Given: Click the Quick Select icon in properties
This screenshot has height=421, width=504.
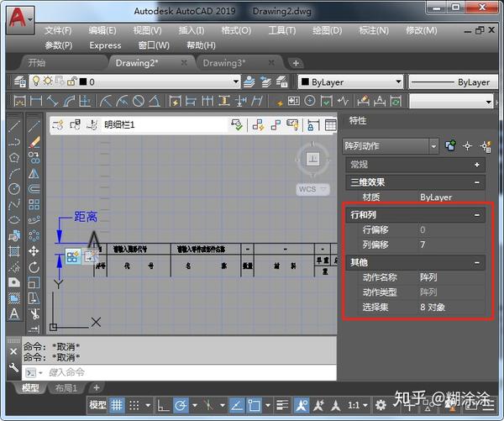Looking at the screenshot, I should coord(486,146).
